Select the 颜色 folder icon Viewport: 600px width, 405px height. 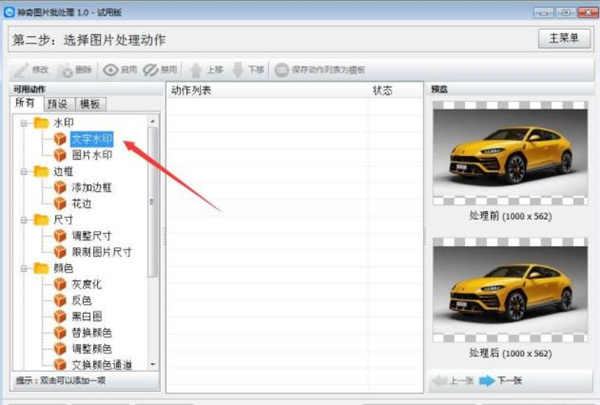(x=41, y=268)
